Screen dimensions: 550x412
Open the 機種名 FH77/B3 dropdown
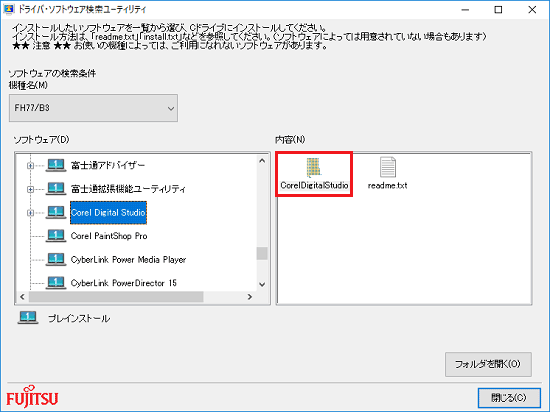click(93, 108)
